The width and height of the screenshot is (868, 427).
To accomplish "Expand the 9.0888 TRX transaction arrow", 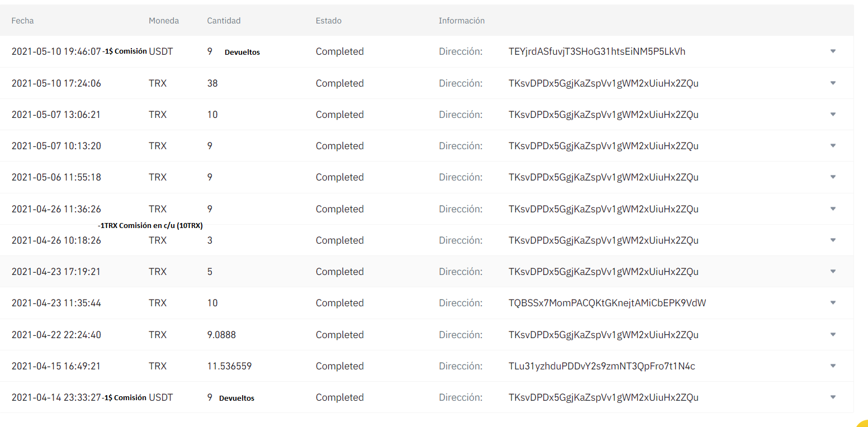I will 833,335.
